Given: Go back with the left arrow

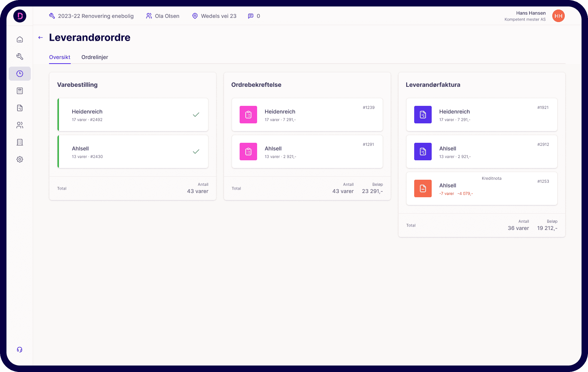Looking at the screenshot, I should (x=41, y=37).
